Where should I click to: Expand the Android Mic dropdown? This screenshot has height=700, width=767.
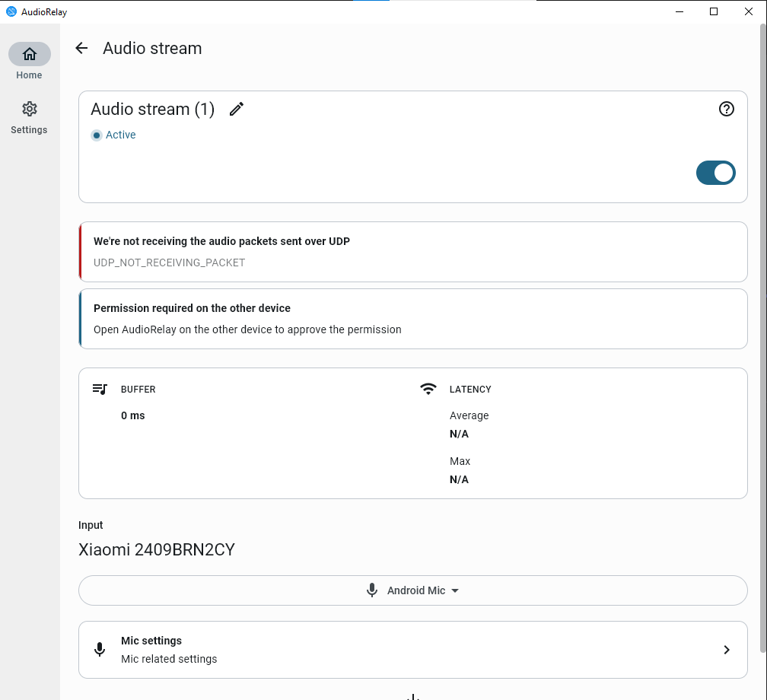(x=412, y=590)
